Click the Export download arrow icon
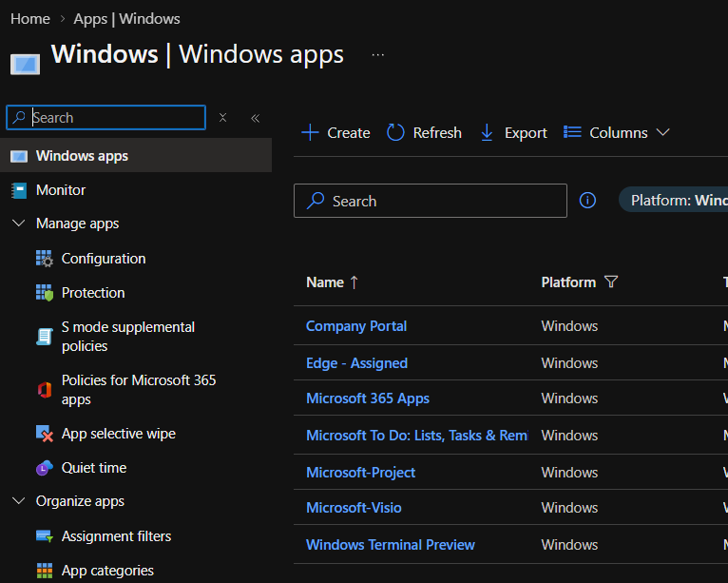This screenshot has height=583, width=728. point(487,132)
